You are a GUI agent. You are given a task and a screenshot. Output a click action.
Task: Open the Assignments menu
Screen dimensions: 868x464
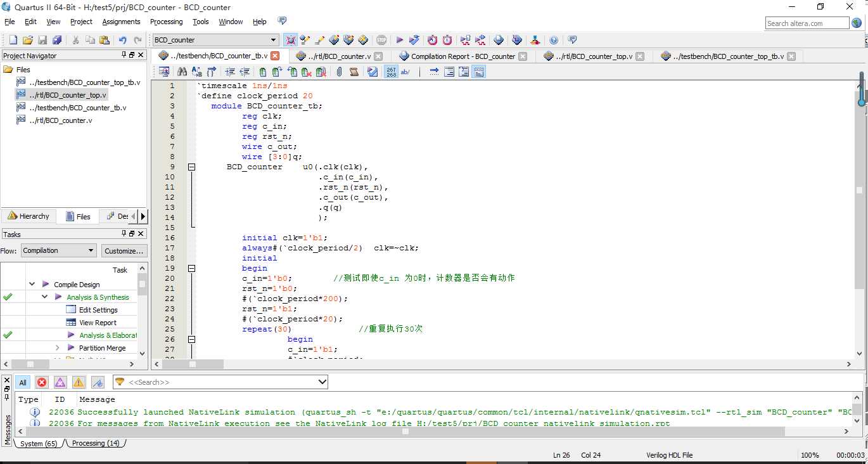pos(121,22)
